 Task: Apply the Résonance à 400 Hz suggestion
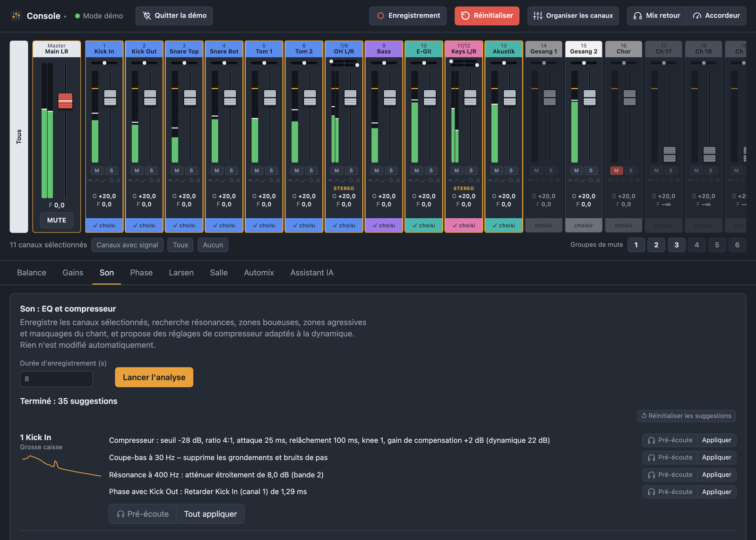coord(716,475)
